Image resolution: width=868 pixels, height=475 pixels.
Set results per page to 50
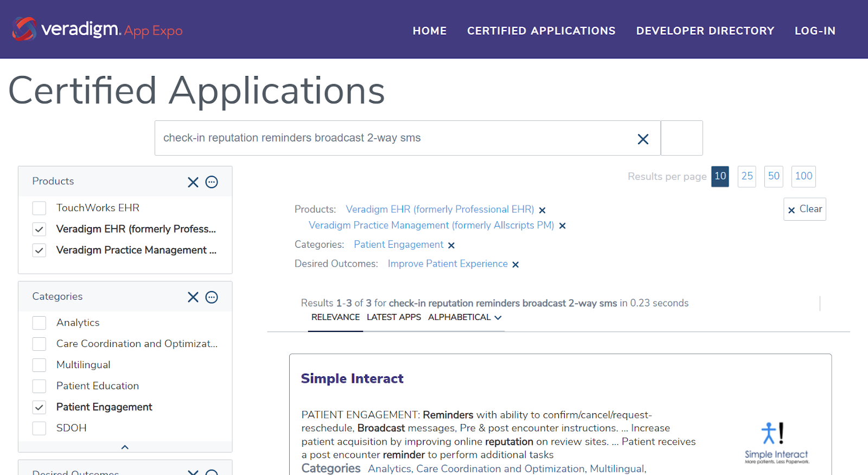[774, 176]
